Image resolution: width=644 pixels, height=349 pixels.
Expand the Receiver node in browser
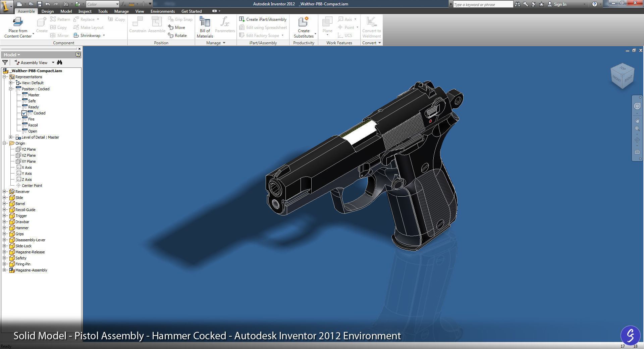tap(4, 192)
